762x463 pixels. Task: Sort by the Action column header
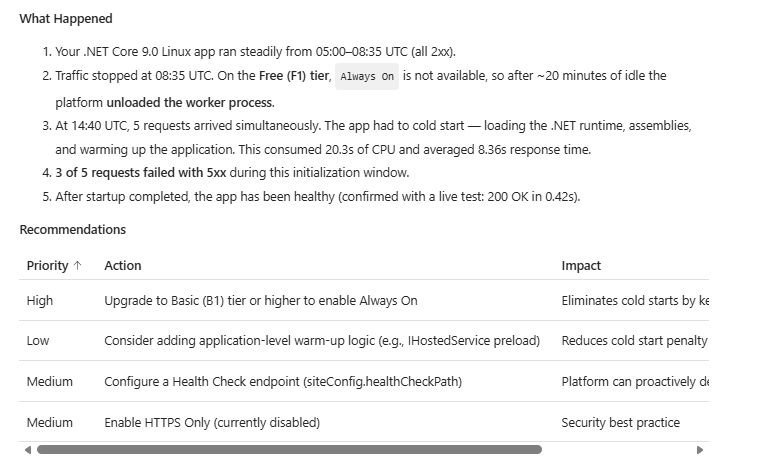tap(123, 266)
